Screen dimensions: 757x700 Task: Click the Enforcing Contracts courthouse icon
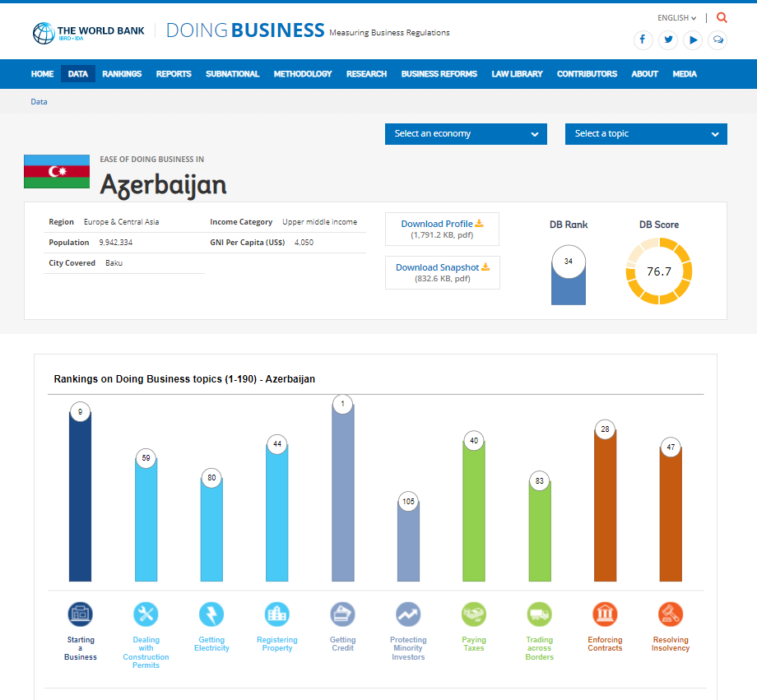click(605, 614)
